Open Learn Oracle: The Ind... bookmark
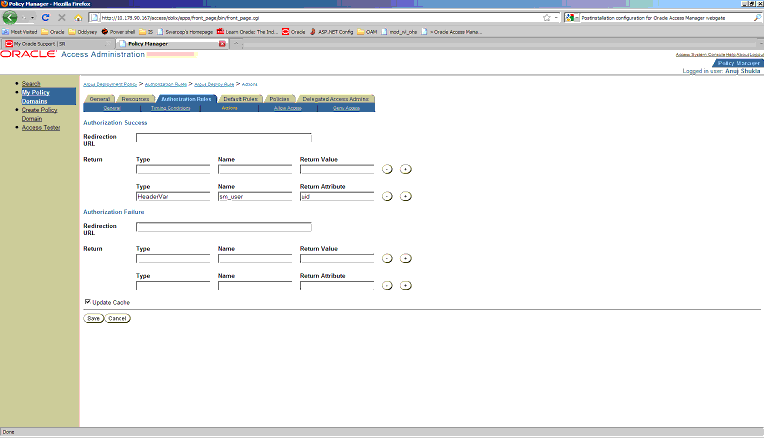This screenshot has height=438, width=766. (247, 32)
